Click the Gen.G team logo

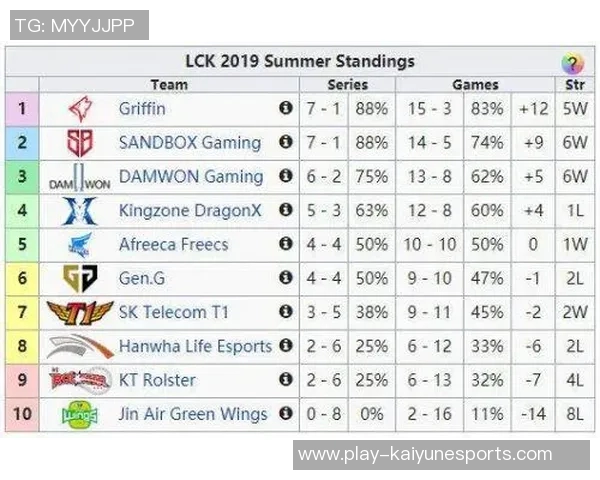pos(79,278)
